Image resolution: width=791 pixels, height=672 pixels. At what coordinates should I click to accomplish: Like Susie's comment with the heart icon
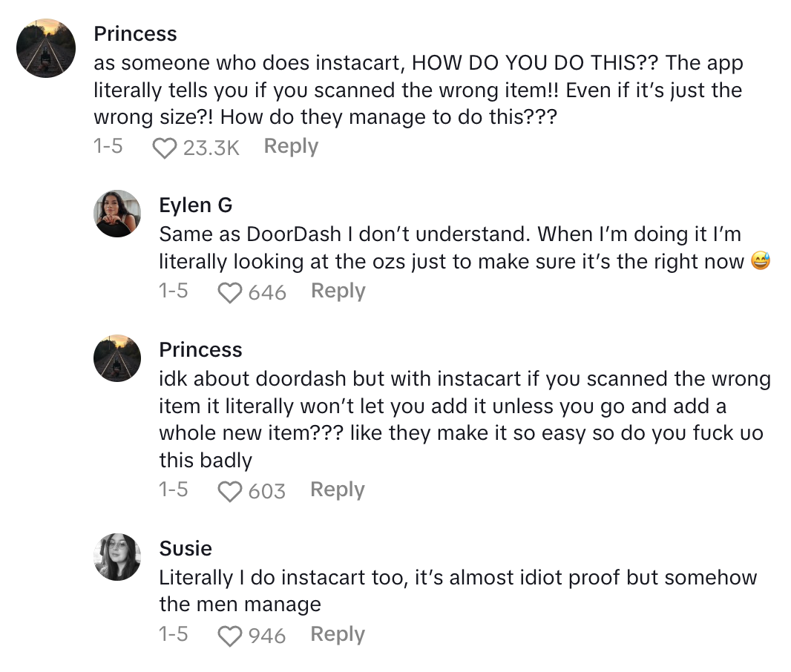[x=230, y=636]
